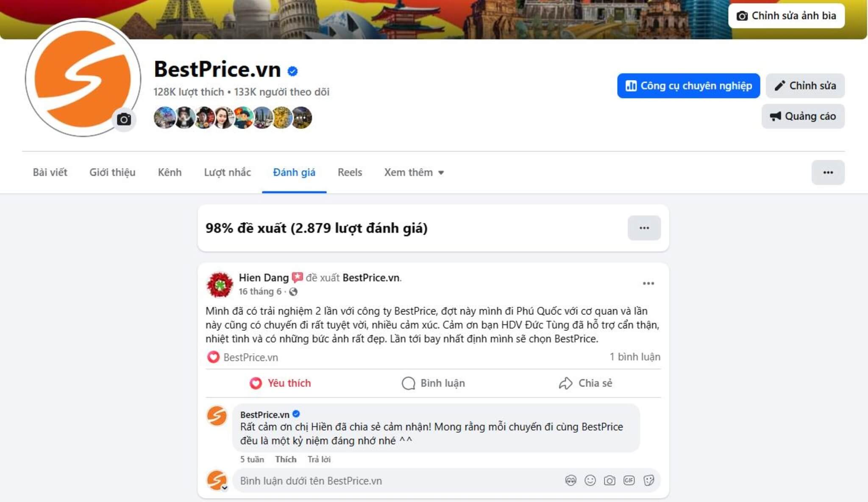Click the globe privacy icon on review
868x502 pixels.
(x=293, y=291)
